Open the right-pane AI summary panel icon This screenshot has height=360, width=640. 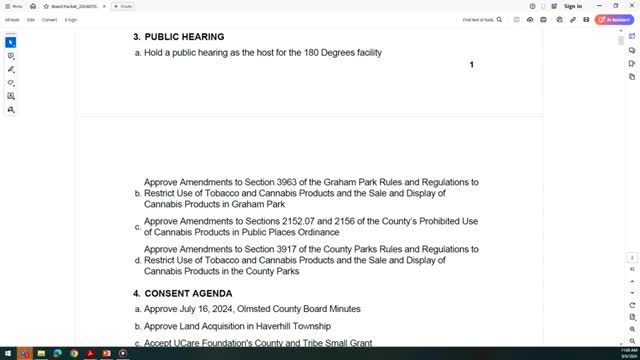pos(632,36)
